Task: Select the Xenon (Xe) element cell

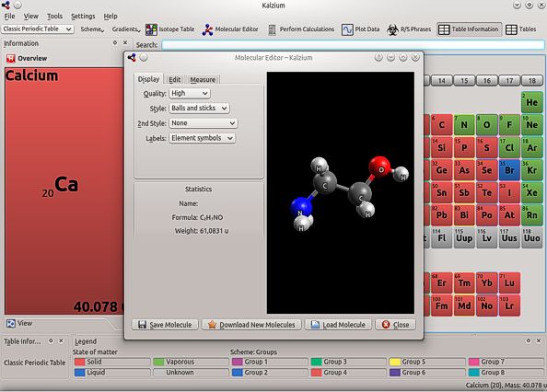Action: click(532, 192)
